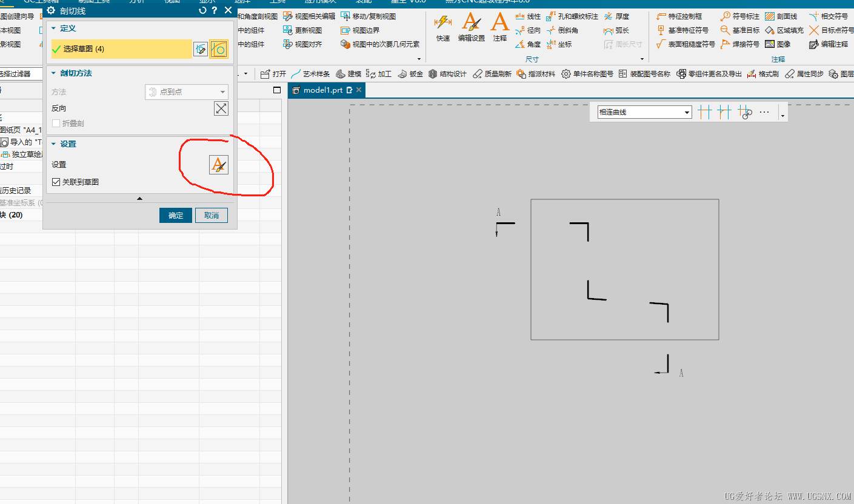
Task: Cancel the dialog with 取消
Action: (x=212, y=216)
